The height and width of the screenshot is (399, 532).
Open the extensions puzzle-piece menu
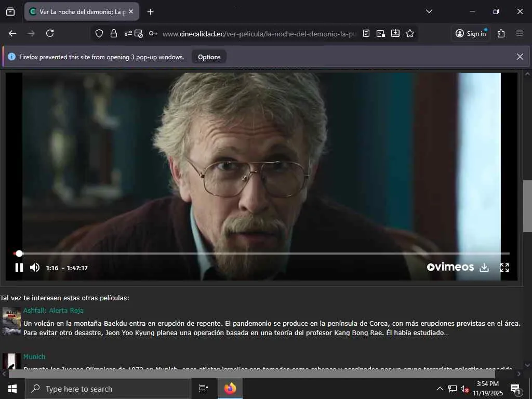coord(501,33)
